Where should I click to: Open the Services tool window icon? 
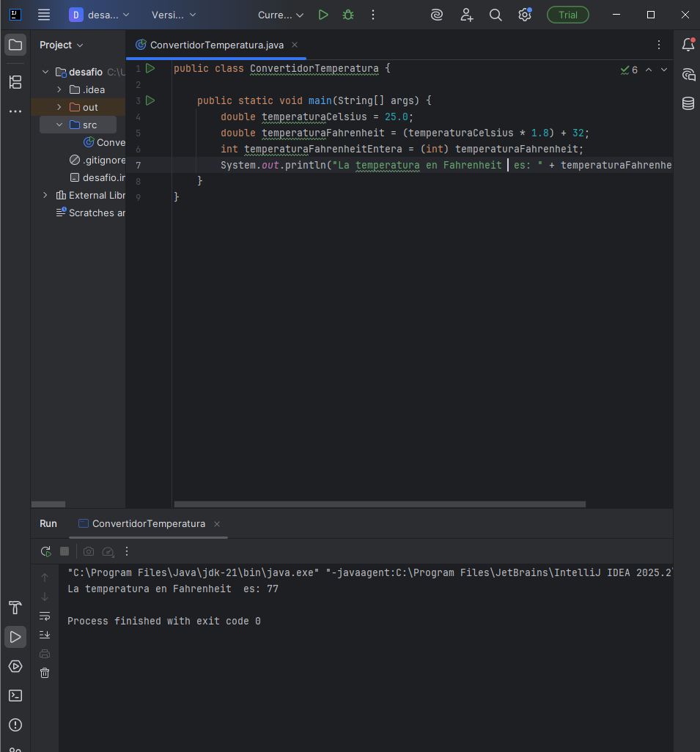click(x=15, y=666)
